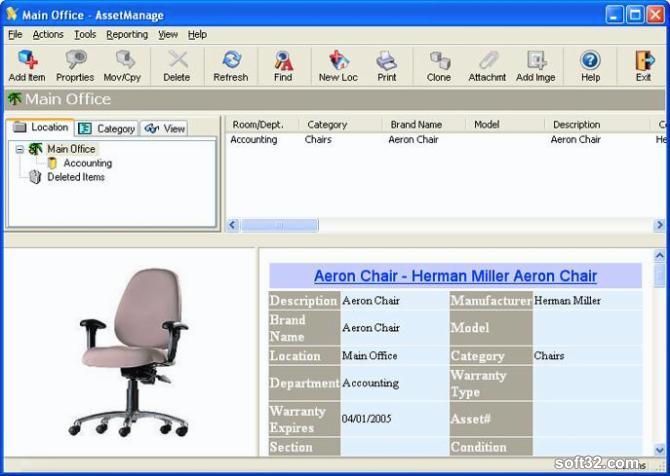This screenshot has height=476, width=670.
Task: Close the AssetManage window
Action: pos(655,15)
